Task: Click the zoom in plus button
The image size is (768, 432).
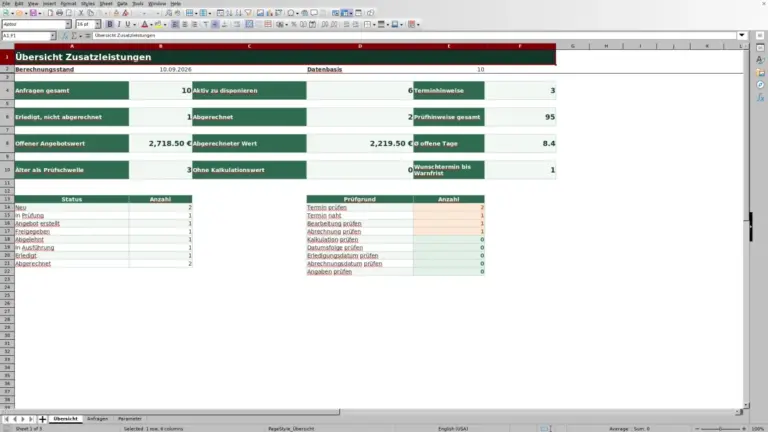Action: (744, 429)
